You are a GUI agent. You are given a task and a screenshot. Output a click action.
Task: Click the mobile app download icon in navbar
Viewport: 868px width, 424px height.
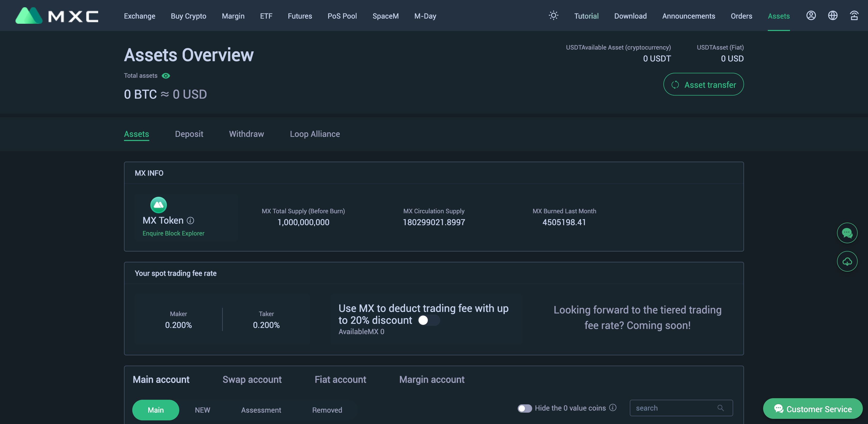(x=854, y=15)
